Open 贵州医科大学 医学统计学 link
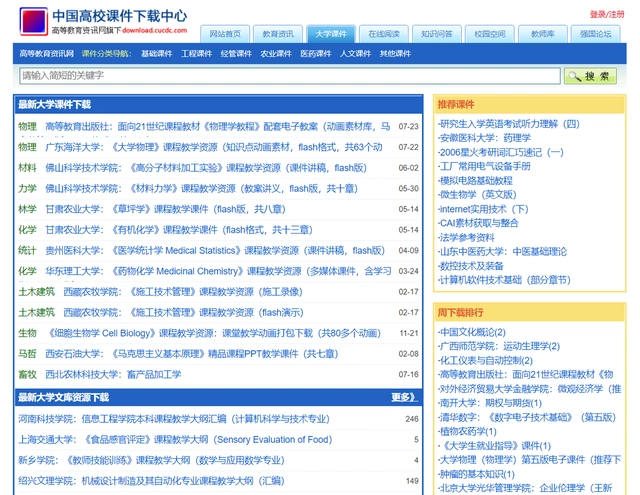The width and height of the screenshot is (640, 495). tap(215, 250)
